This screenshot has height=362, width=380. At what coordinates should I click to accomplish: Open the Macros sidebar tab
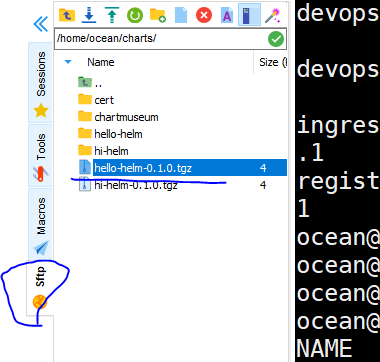click(x=40, y=224)
